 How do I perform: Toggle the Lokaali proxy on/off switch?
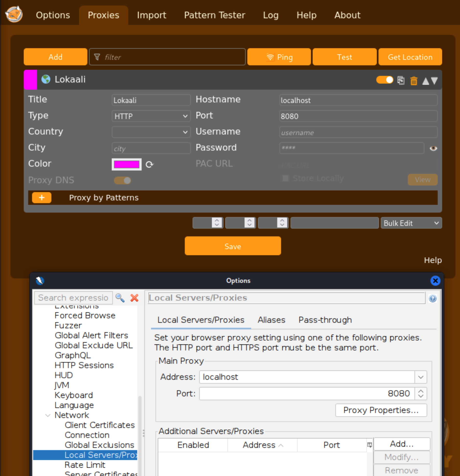point(384,80)
